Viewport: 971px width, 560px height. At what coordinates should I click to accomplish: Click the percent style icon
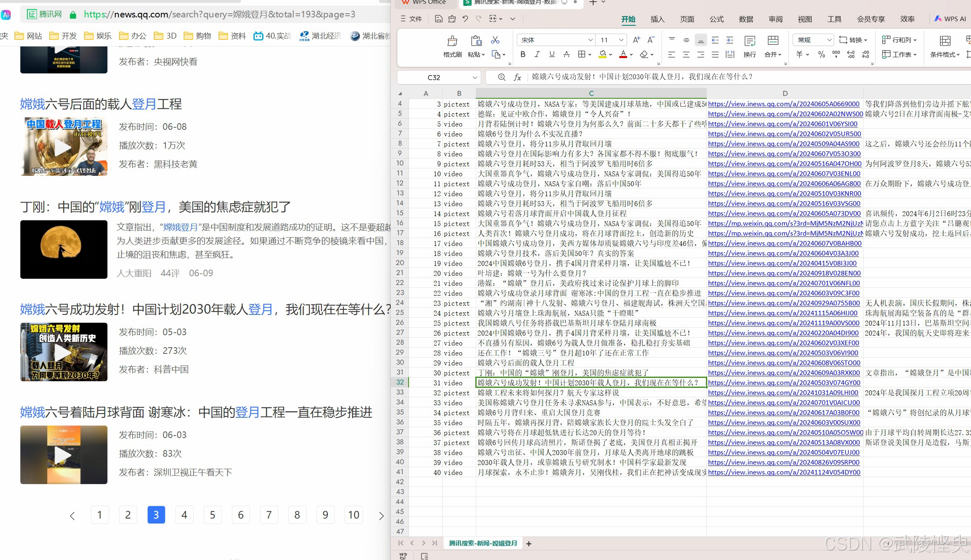tap(821, 54)
